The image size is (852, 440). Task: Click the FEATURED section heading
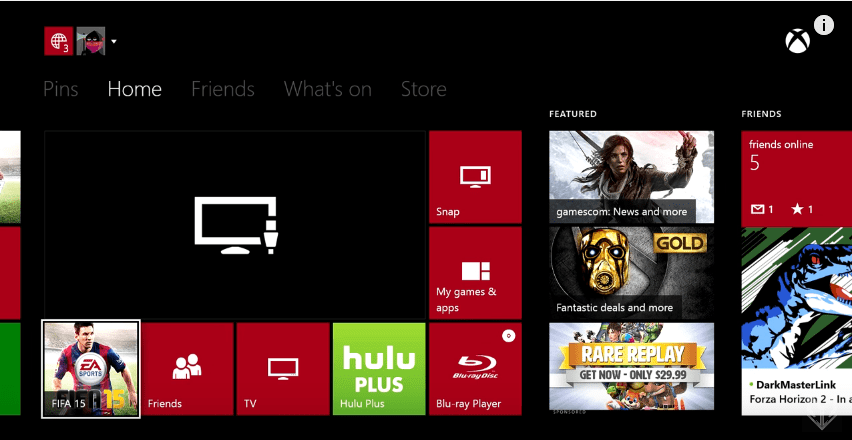tap(573, 114)
